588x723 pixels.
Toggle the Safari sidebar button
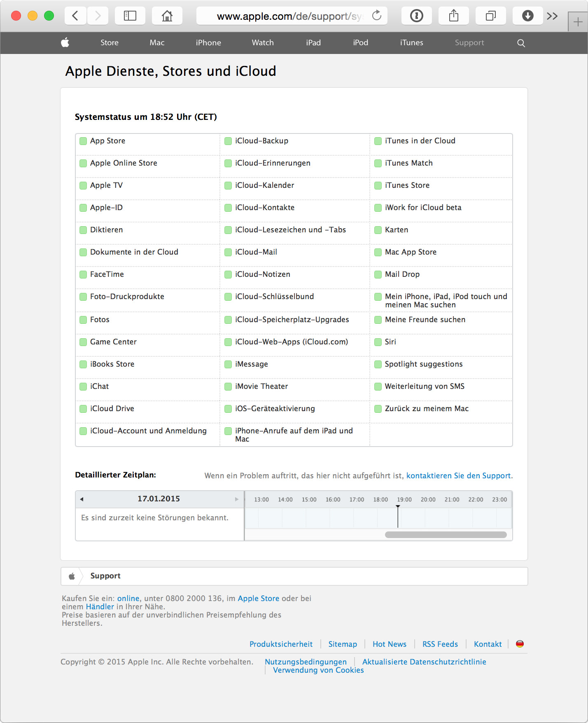point(130,16)
